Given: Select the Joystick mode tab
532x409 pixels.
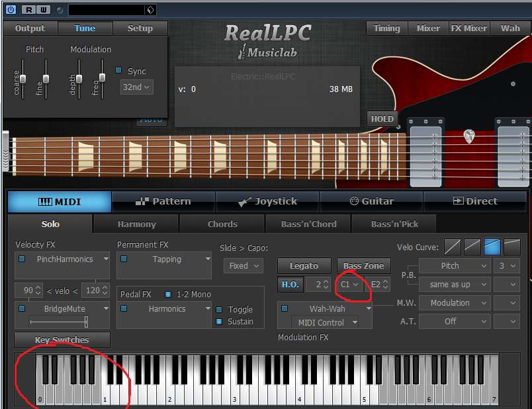Looking at the screenshot, I should [x=267, y=201].
